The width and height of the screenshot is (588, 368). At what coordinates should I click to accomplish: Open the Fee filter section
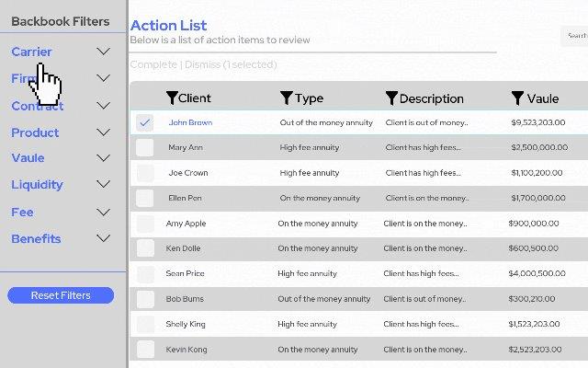click(22, 213)
